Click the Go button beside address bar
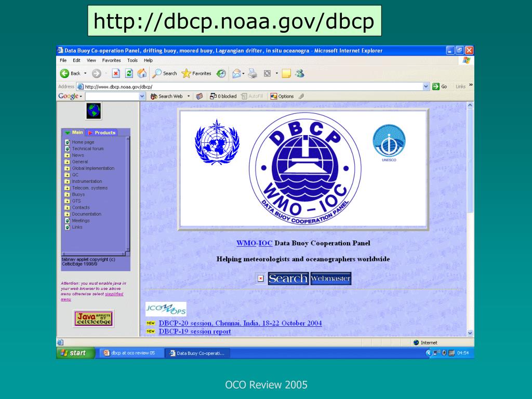The image size is (532, 399). (440, 87)
